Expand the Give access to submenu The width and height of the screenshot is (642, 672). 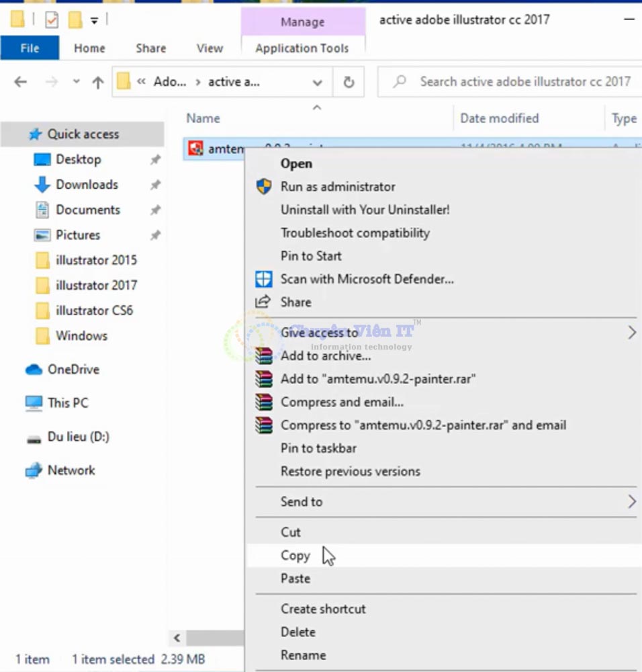coord(631,332)
